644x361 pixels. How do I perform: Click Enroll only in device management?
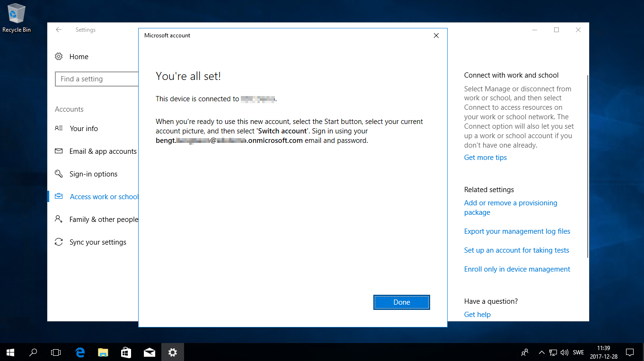(517, 269)
